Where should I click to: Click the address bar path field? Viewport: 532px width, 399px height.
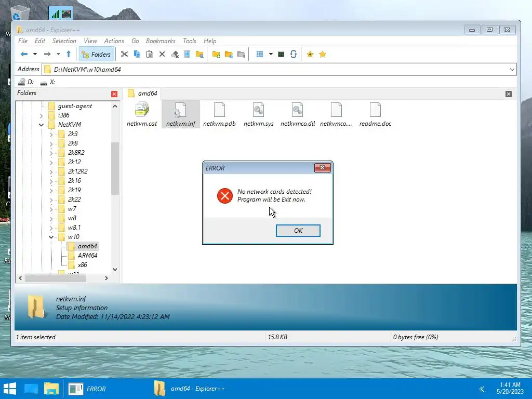pyautogui.click(x=279, y=70)
